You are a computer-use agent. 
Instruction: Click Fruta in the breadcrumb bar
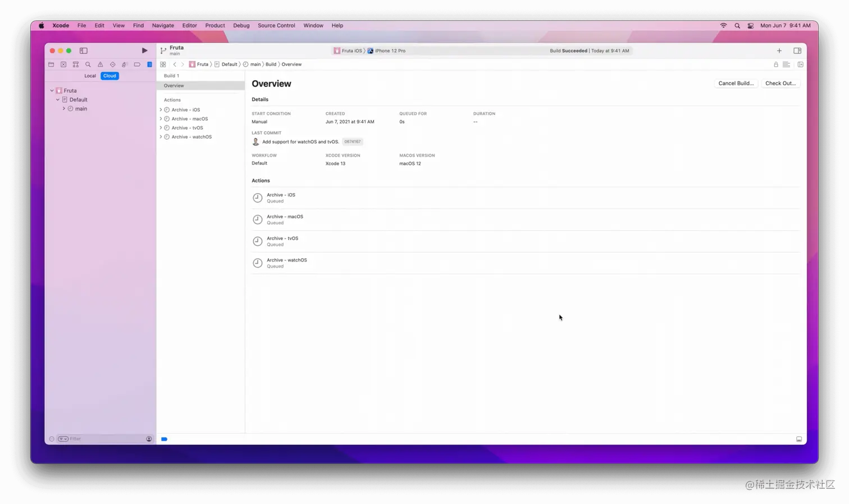coord(199,65)
